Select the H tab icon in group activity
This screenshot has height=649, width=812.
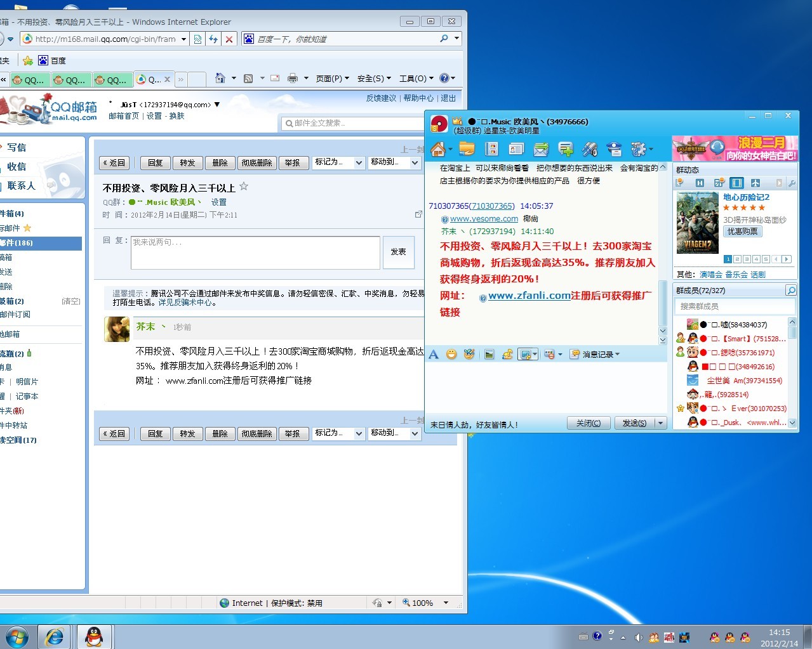[700, 183]
